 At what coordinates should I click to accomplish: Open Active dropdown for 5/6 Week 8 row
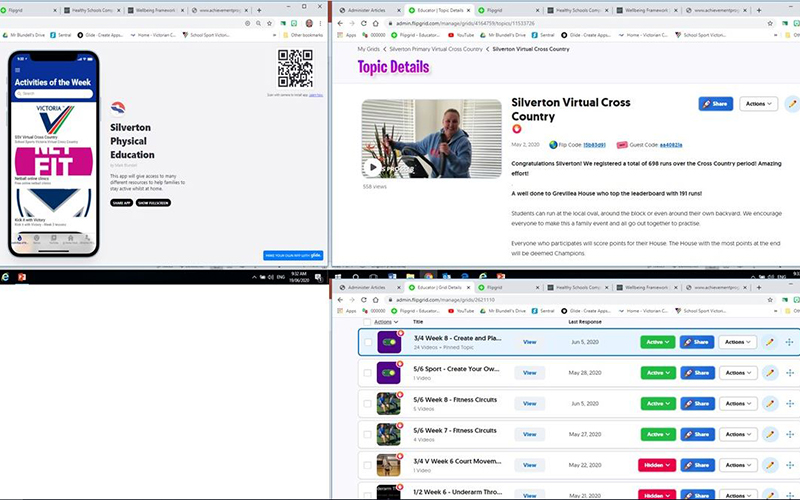(658, 404)
